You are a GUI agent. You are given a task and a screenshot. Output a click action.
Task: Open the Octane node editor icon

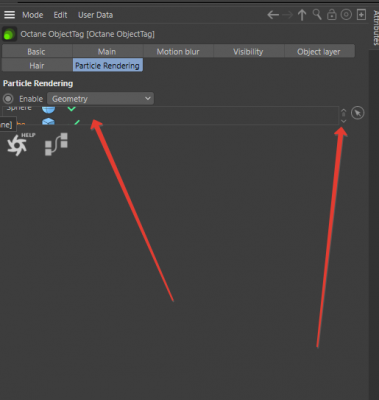click(56, 144)
